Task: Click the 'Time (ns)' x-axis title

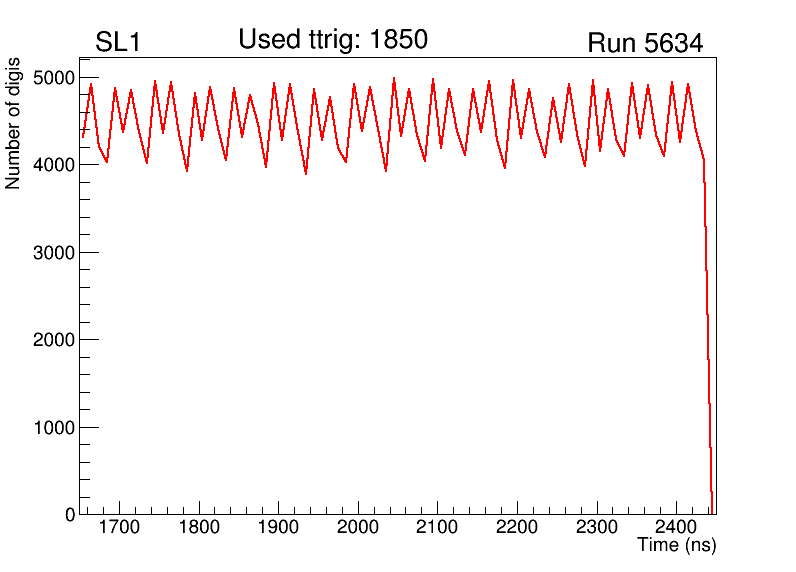Action: tap(677, 545)
